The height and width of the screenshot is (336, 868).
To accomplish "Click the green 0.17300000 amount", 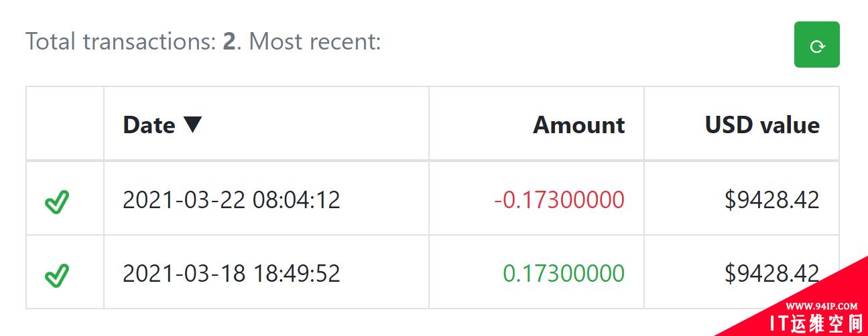I will point(564,273).
